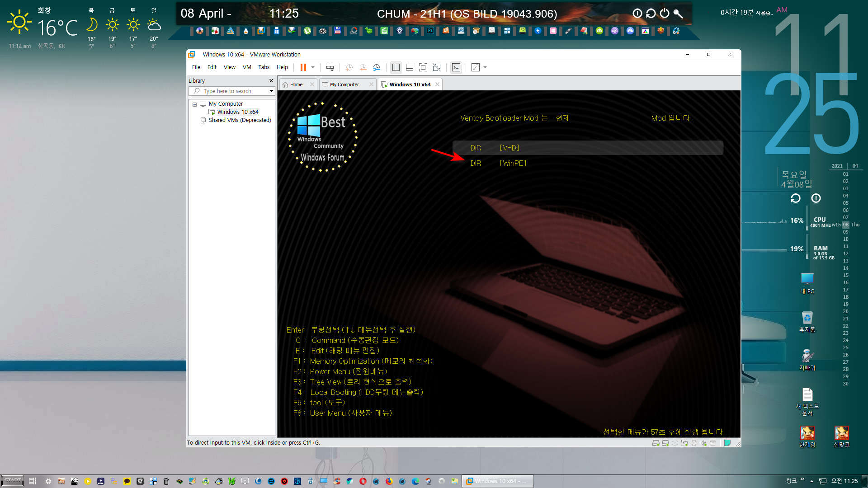Toggle Unity mode icon in toolbar
868x488 pixels.
(437, 67)
